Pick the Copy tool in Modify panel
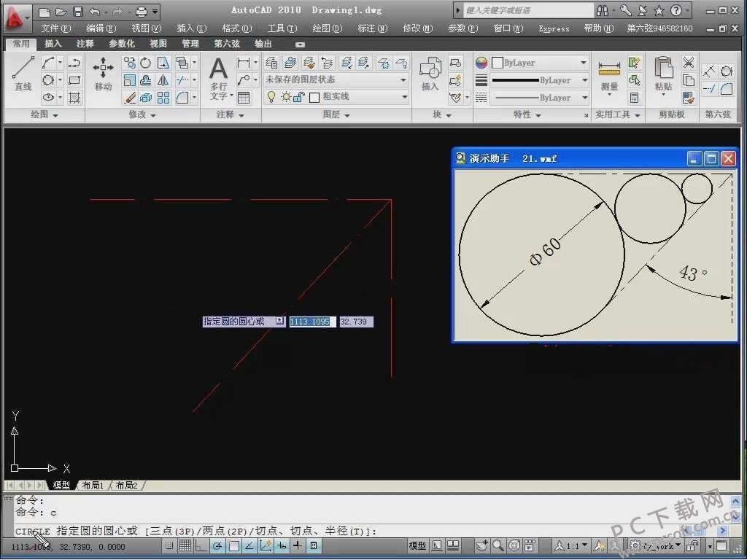The height and width of the screenshot is (560, 747). click(x=129, y=63)
